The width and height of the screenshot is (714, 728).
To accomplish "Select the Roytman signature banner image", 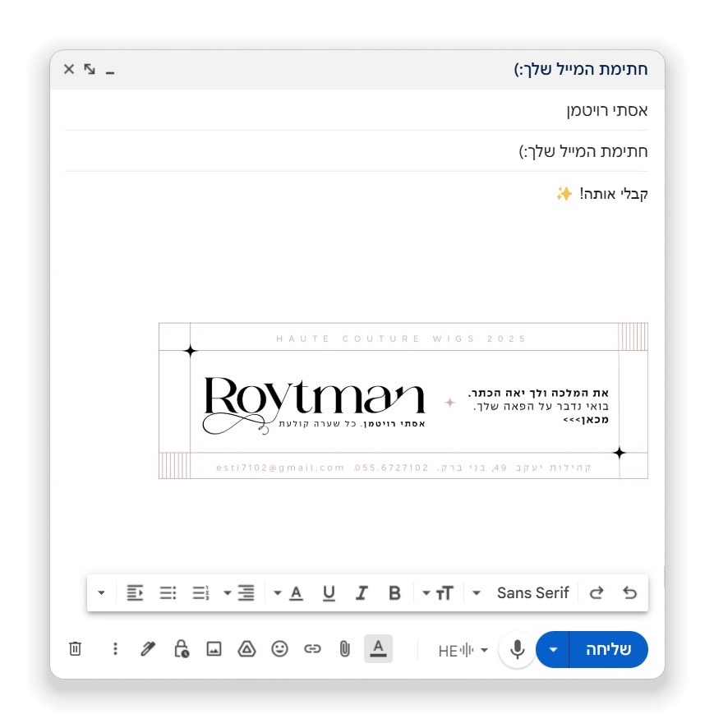I will coord(403,401).
